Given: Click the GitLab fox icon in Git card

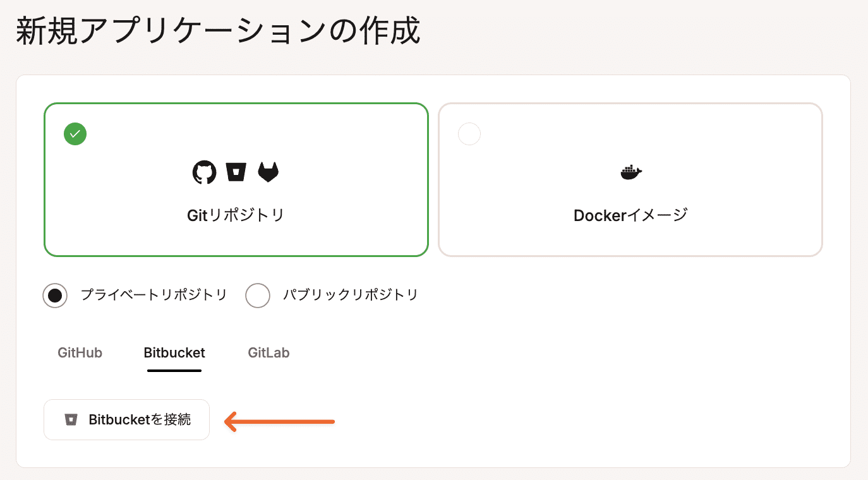Looking at the screenshot, I should [x=268, y=172].
